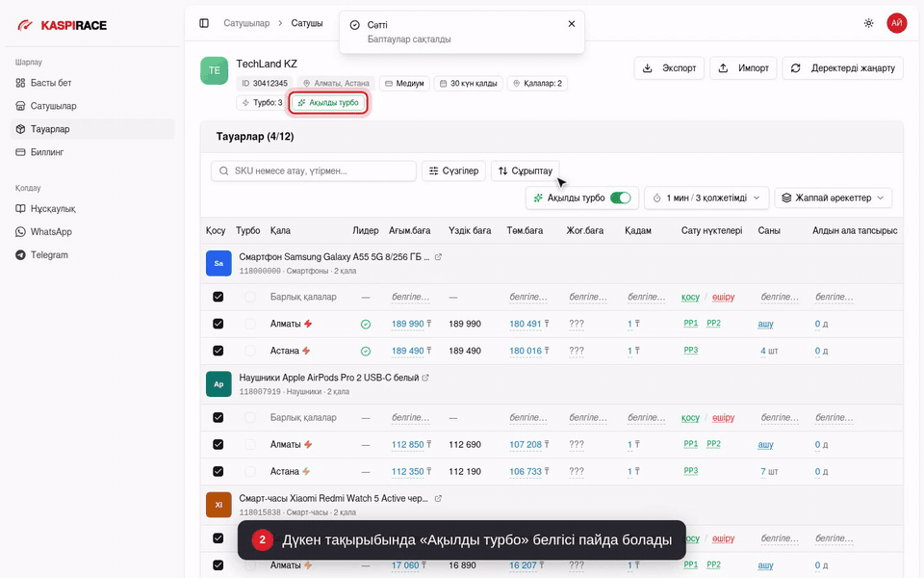Image resolution: width=924 pixels, height=578 pixels.
Task: Click the Ap product thumbnail
Action: [x=218, y=384]
